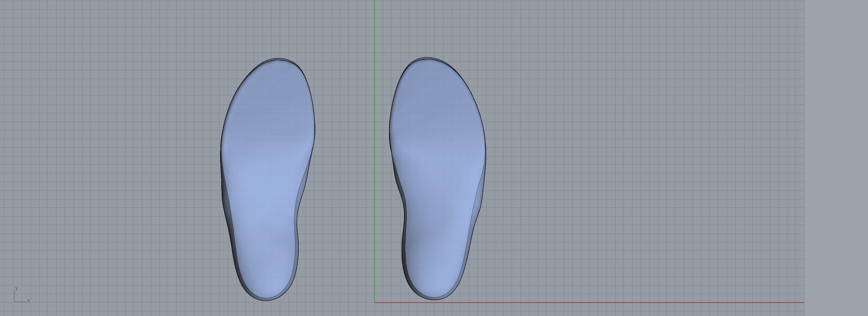
Task: Click the x label on the axes icon
Action: click(x=28, y=301)
